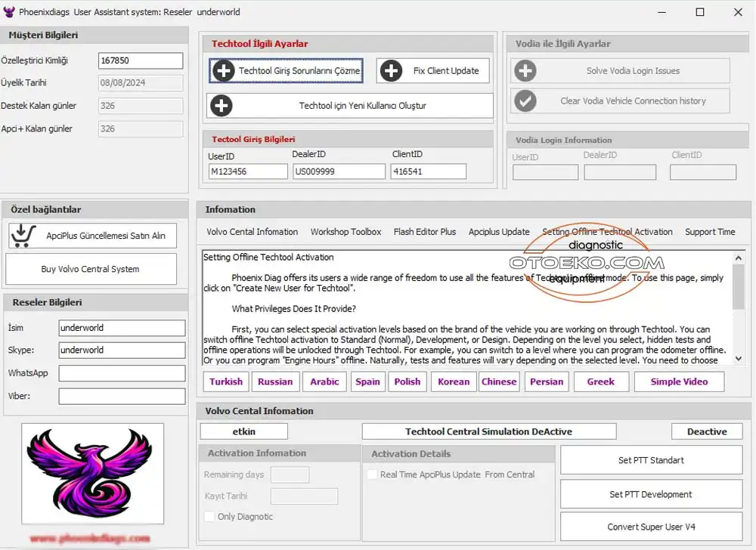Click the WhatsApp text field
The height and width of the screenshot is (550, 756).
122,373
